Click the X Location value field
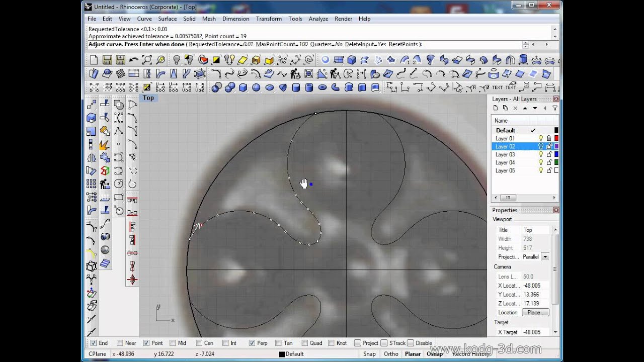 click(536, 286)
